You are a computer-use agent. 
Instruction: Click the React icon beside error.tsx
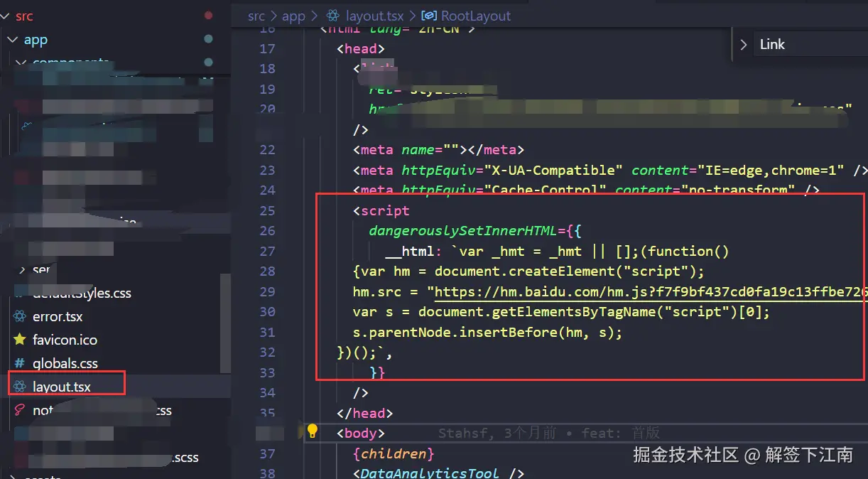click(x=20, y=316)
